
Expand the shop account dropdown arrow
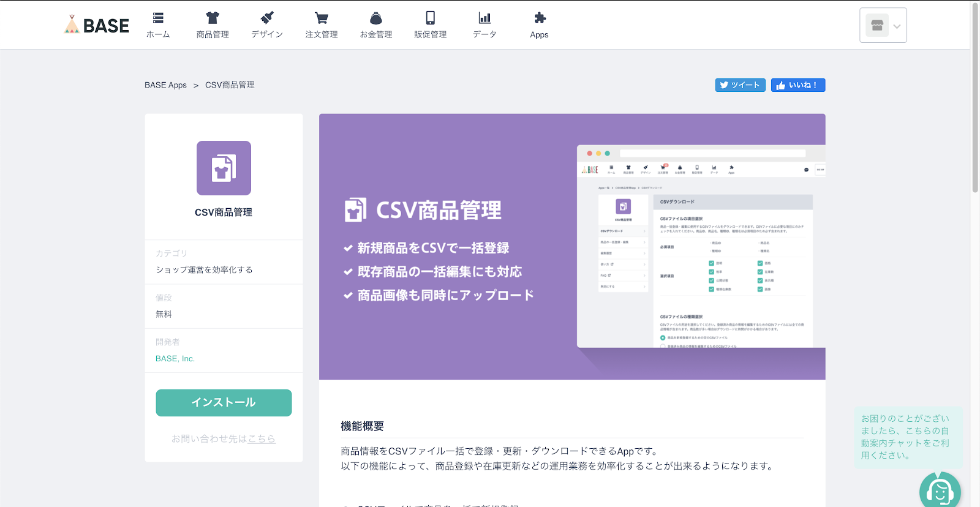click(897, 26)
